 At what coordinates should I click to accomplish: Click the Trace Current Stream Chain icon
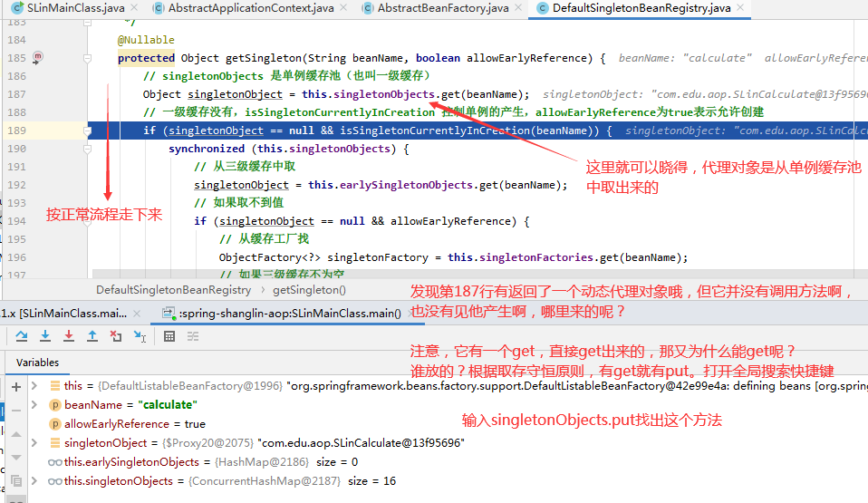point(193,336)
